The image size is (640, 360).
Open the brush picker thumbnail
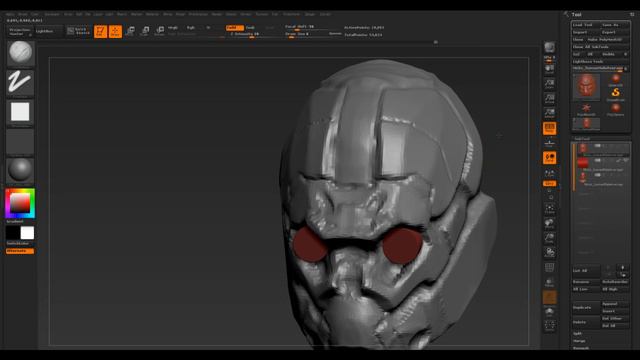coord(20,53)
